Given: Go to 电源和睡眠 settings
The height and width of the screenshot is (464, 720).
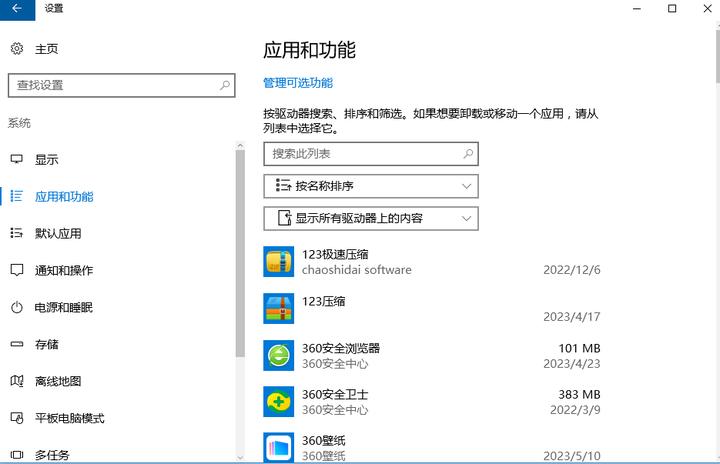Looking at the screenshot, I should point(64,307).
